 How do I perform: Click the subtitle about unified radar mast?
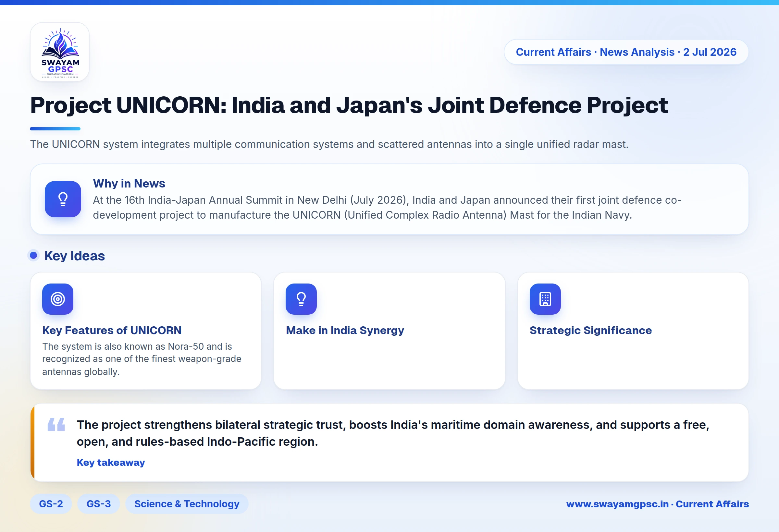pyautogui.click(x=329, y=144)
